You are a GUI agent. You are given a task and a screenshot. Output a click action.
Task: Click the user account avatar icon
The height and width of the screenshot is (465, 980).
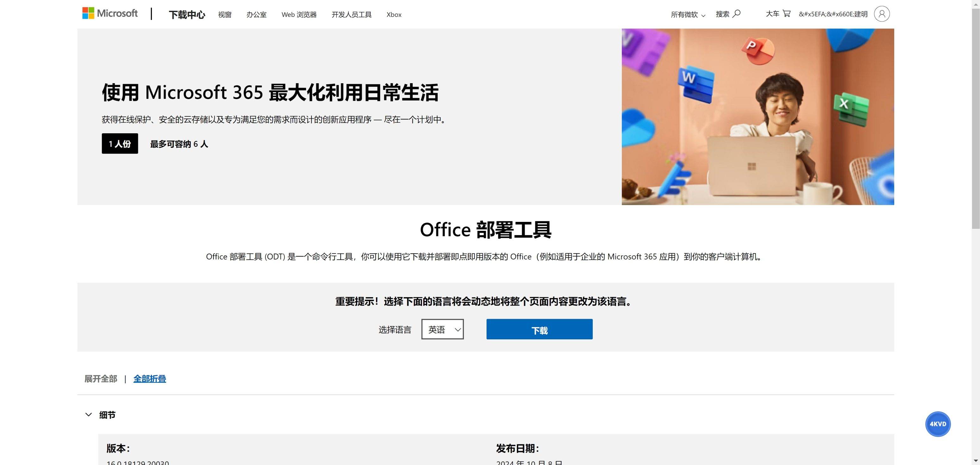882,14
